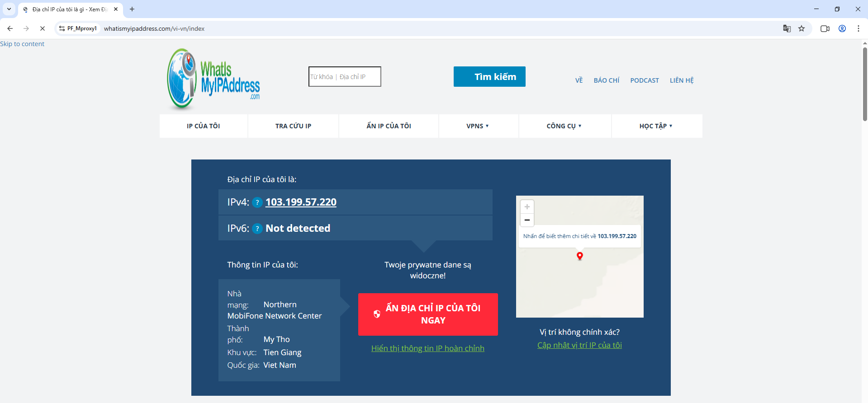
Task: Click the red map location pin
Action: 579,256
